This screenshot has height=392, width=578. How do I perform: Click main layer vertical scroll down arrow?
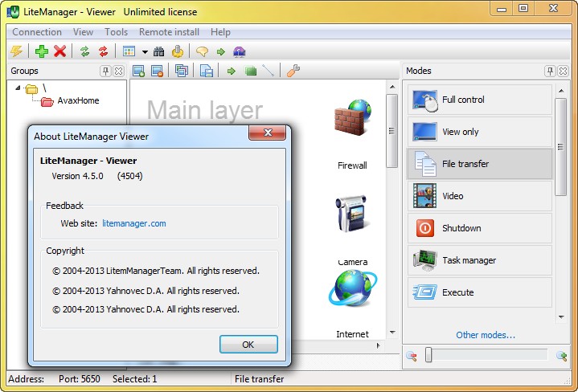(392, 333)
